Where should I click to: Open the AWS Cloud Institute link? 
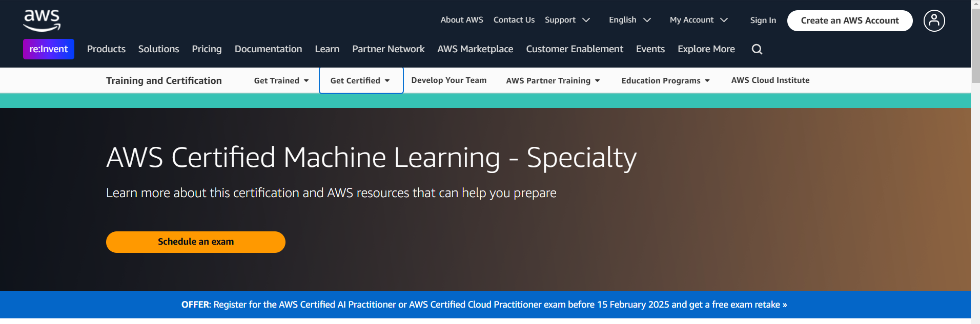pyautogui.click(x=770, y=80)
